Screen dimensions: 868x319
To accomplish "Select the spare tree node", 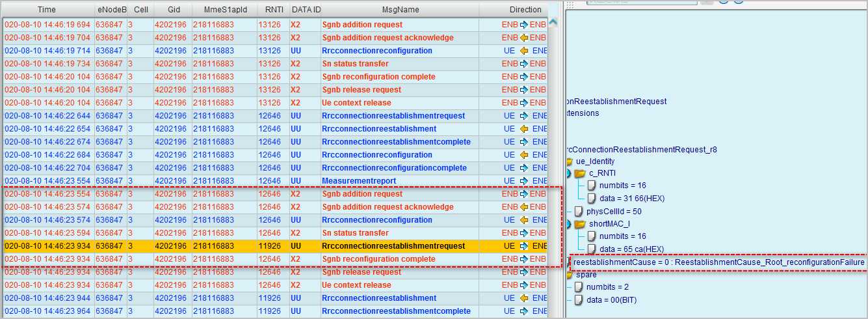I will 586,275.
